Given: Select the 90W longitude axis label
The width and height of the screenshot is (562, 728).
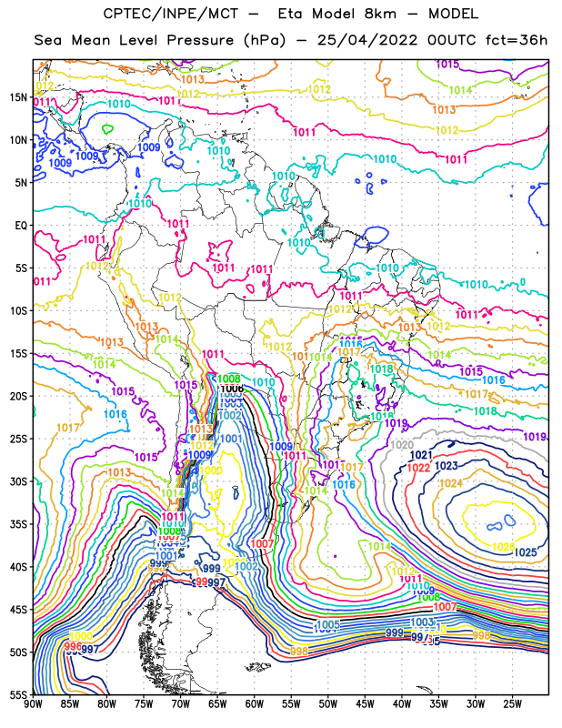Looking at the screenshot, I should 33,703.
